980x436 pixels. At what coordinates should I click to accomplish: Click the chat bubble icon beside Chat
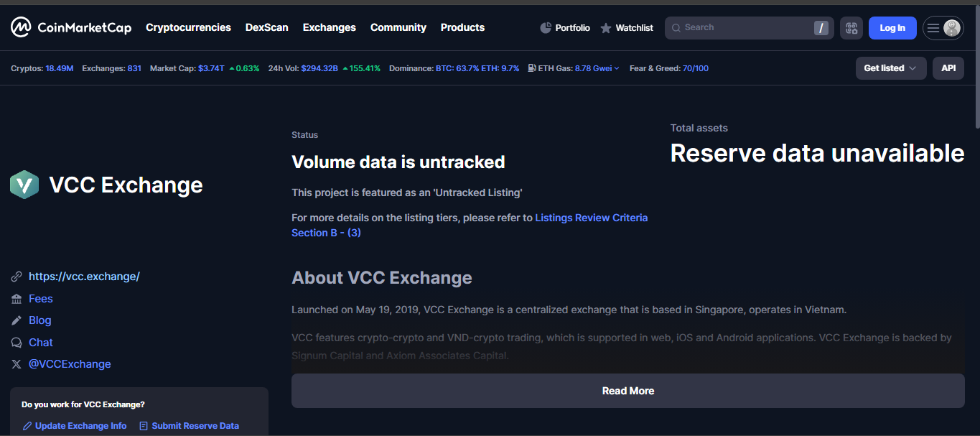coord(17,343)
